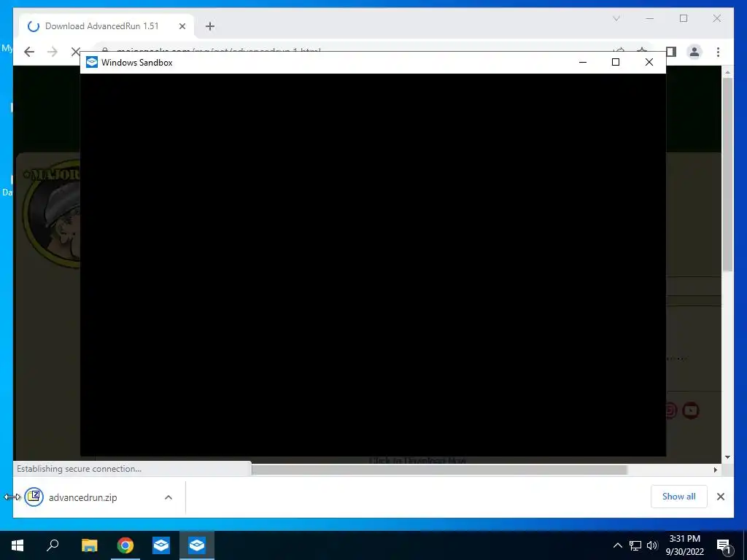This screenshot has height=560, width=747.
Task: Open Chrome's side panel icon
Action: pyautogui.click(x=671, y=52)
